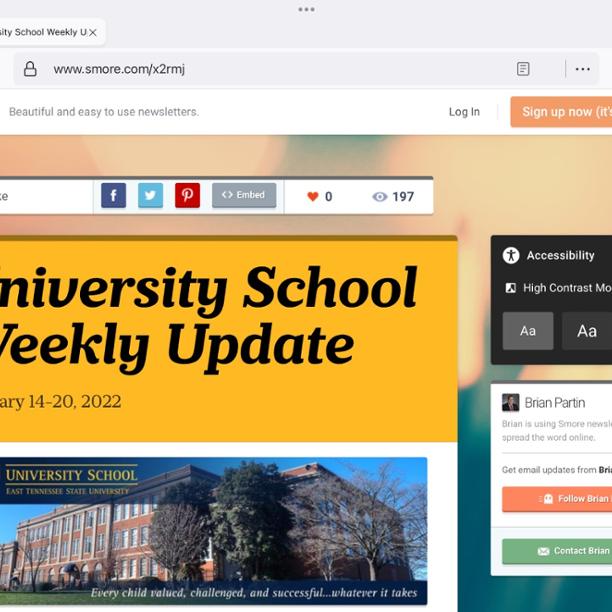The width and height of the screenshot is (612, 612).
Task: Click the Twitter share icon
Action: pyautogui.click(x=150, y=196)
